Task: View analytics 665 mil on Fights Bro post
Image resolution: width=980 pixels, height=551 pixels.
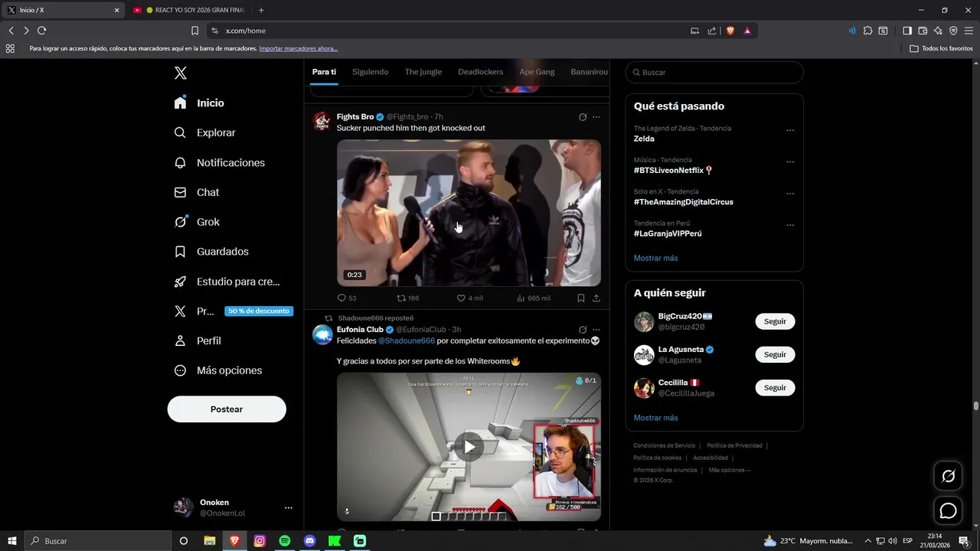Action: [533, 298]
